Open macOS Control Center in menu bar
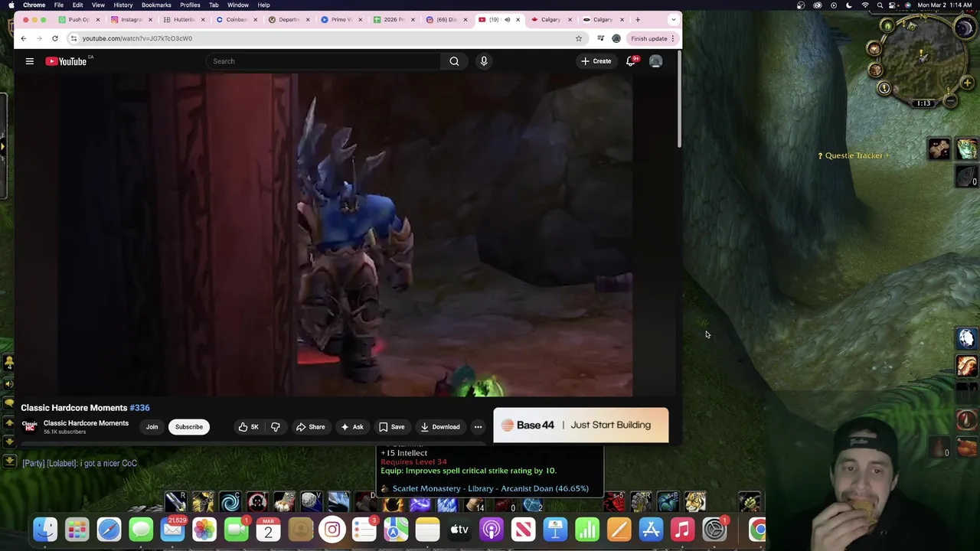This screenshot has height=551, width=980. tap(893, 5)
